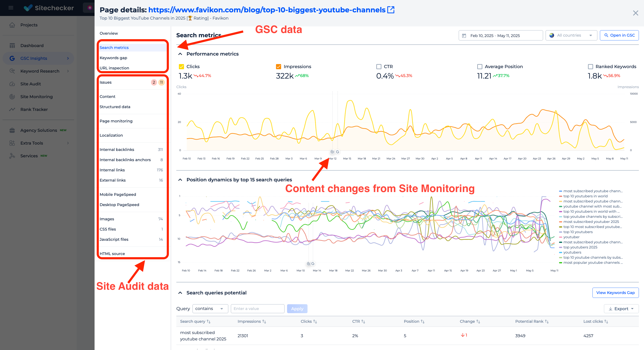
Task: Open the Overview tab
Action: coord(109,33)
